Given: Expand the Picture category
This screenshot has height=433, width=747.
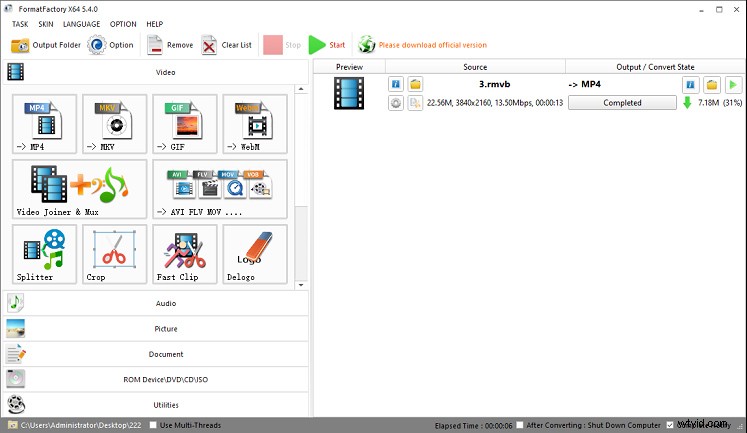Looking at the screenshot, I should coord(156,329).
